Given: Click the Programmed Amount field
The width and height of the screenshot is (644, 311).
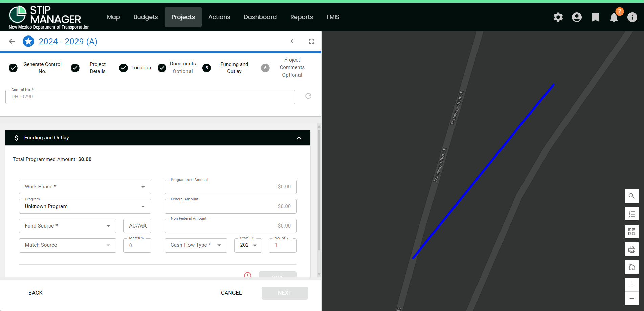Looking at the screenshot, I should click(231, 187).
